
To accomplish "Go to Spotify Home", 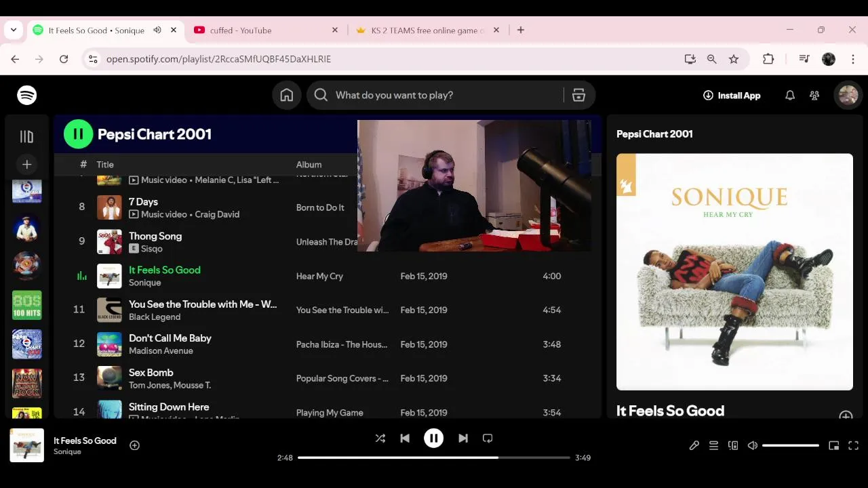I will (287, 96).
